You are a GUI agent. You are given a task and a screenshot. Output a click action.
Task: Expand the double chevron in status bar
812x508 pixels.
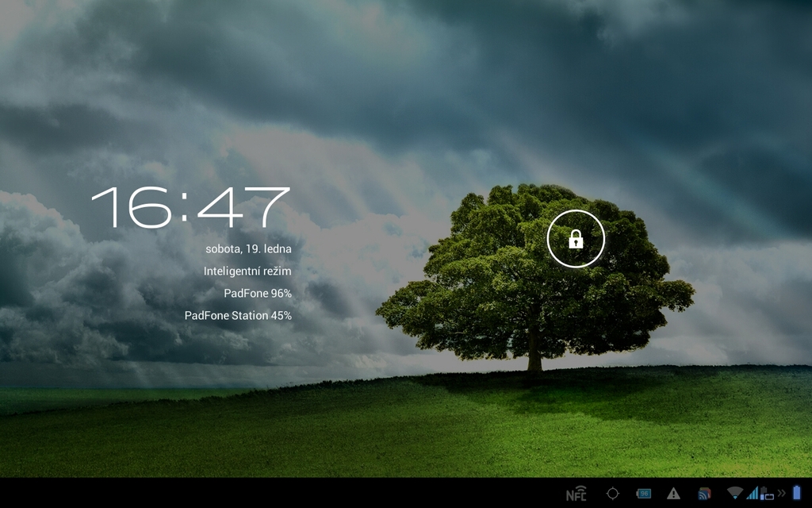781,494
